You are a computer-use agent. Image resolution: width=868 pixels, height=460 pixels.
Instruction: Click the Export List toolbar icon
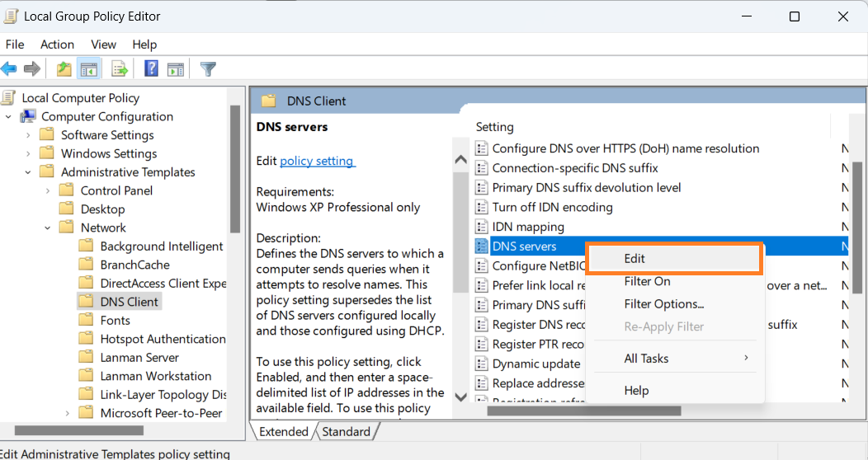click(120, 68)
